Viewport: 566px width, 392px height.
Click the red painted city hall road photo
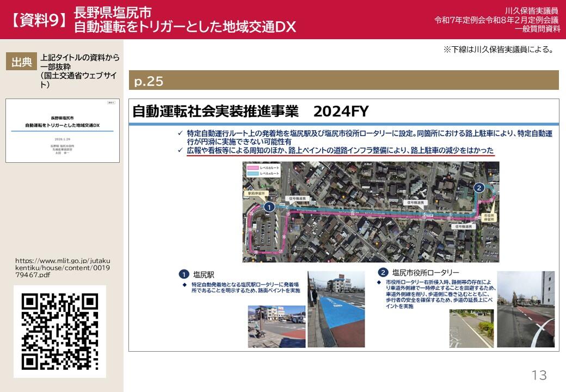pyautogui.click(x=525, y=309)
